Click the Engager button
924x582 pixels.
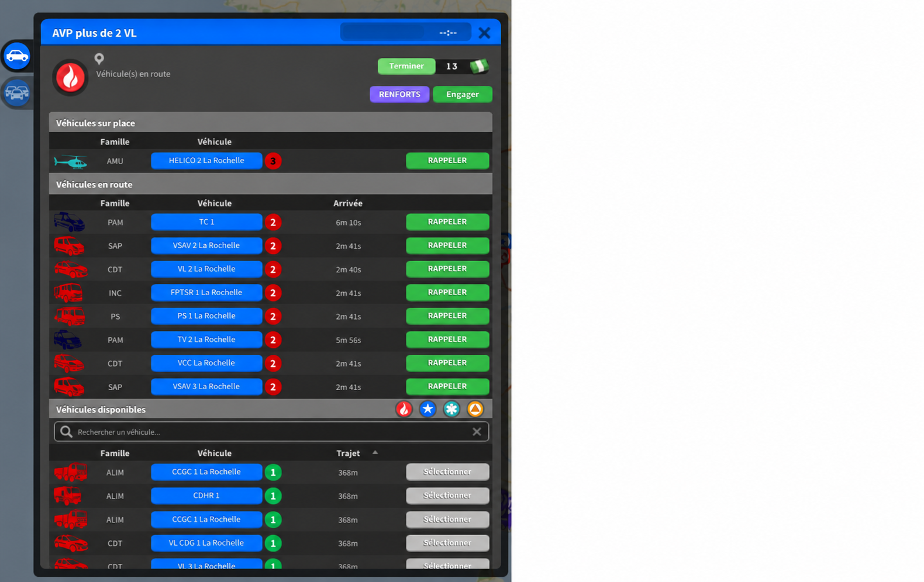[463, 94]
